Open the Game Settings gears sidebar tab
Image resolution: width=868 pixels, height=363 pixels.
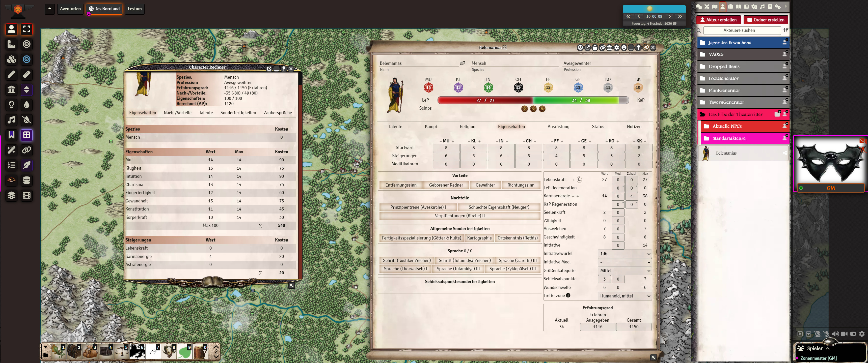778,6
